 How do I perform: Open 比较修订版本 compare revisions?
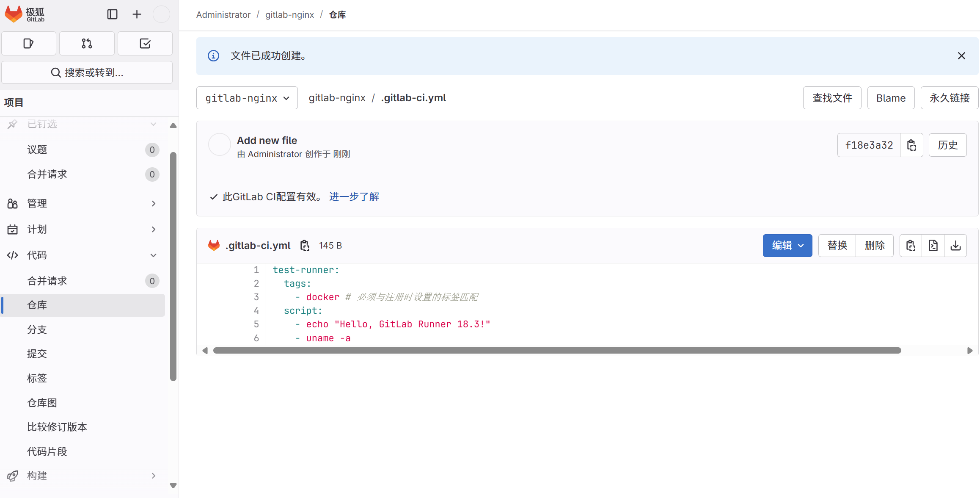click(x=83, y=427)
